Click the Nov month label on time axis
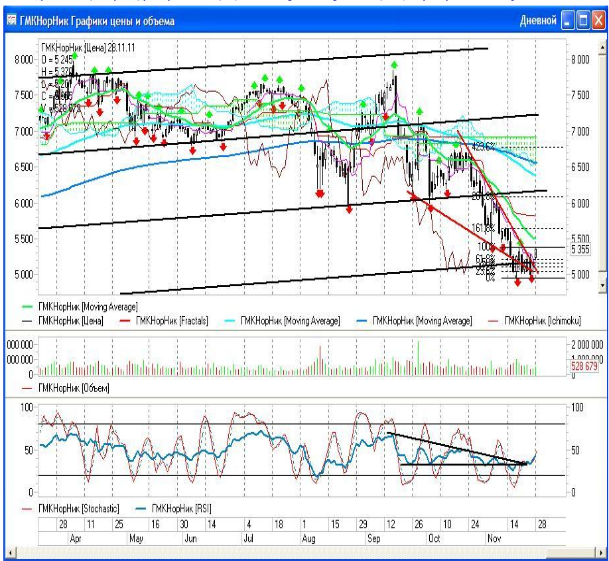Screen dimensions: 609x561 pos(494,539)
